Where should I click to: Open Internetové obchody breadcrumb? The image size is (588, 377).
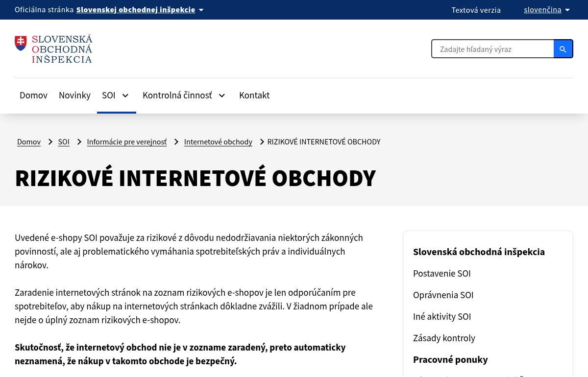point(218,142)
